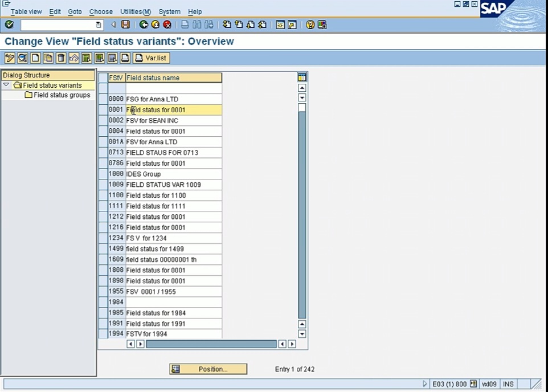Viewport: 548px width, 392px height.
Task: Click the Create new session icon
Action: 280,24
